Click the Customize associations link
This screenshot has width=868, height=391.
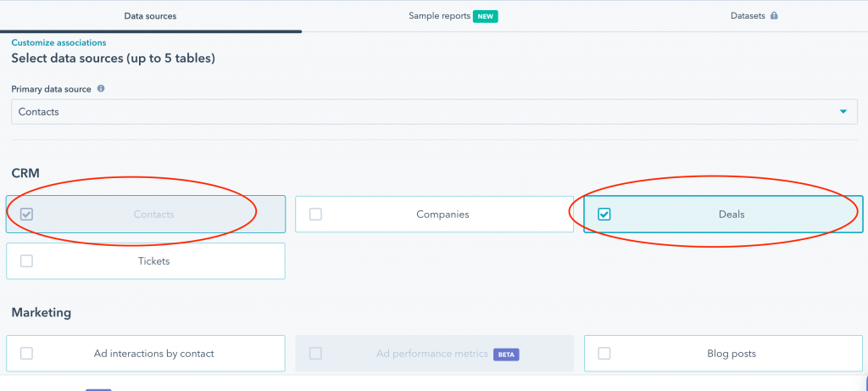58,42
